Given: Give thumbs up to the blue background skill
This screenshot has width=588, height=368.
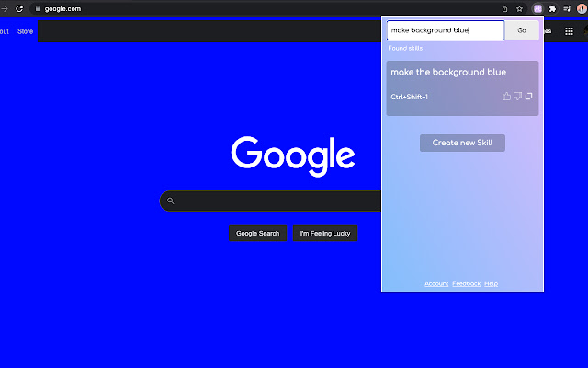Looking at the screenshot, I should click(506, 97).
